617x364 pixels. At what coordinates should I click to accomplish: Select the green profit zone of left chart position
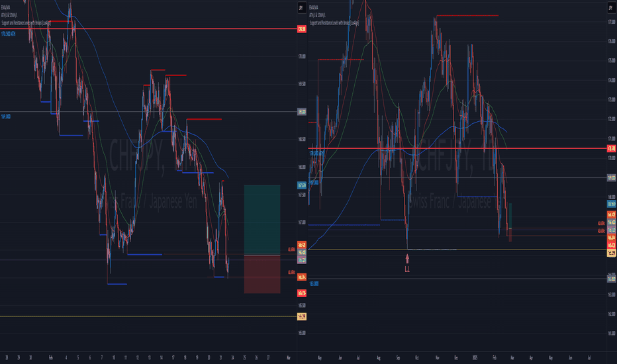click(262, 220)
